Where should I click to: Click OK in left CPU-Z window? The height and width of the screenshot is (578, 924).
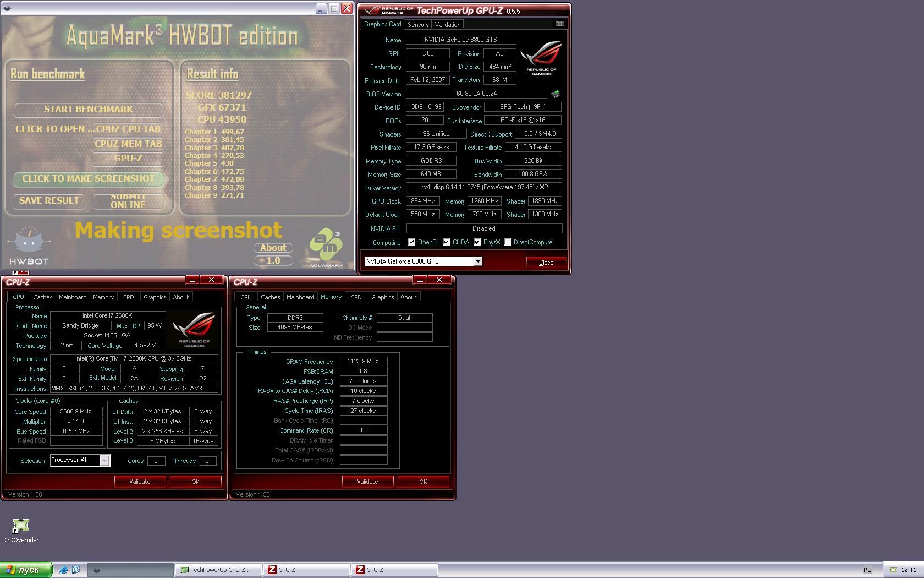coord(195,482)
